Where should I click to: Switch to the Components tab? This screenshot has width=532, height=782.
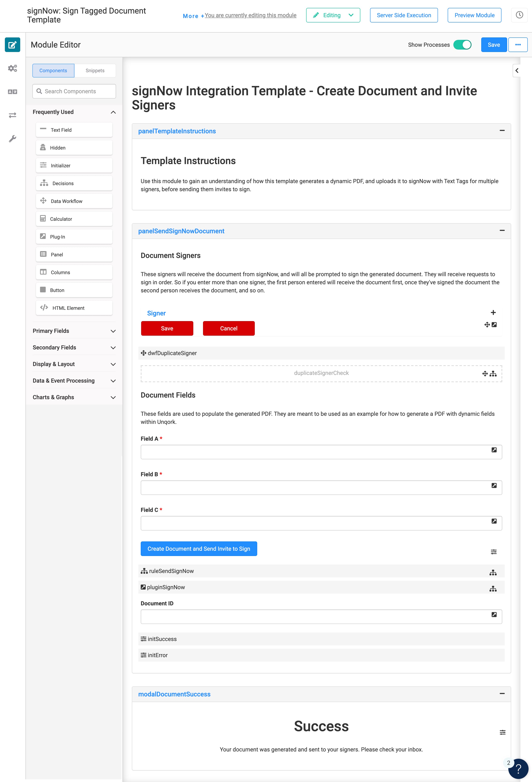(x=53, y=71)
